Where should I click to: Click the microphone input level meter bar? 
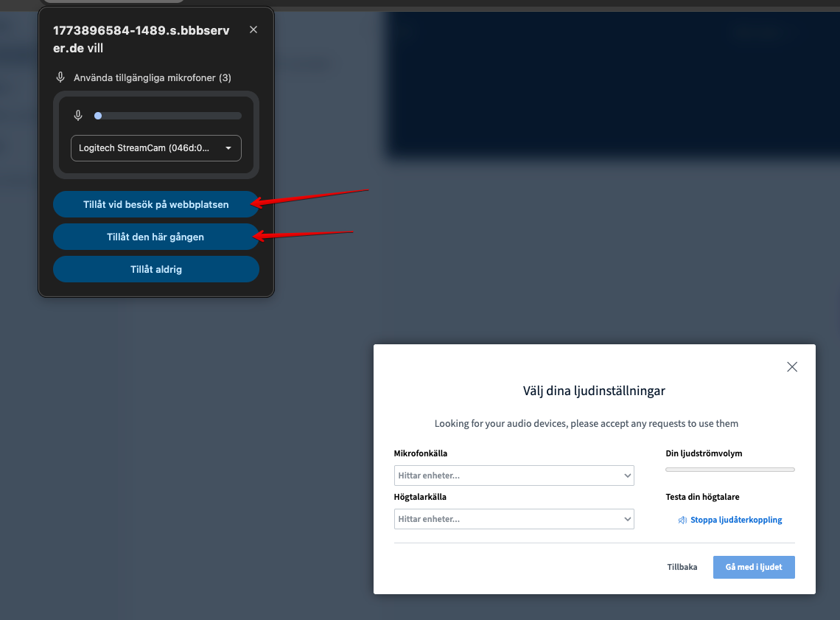[168, 116]
